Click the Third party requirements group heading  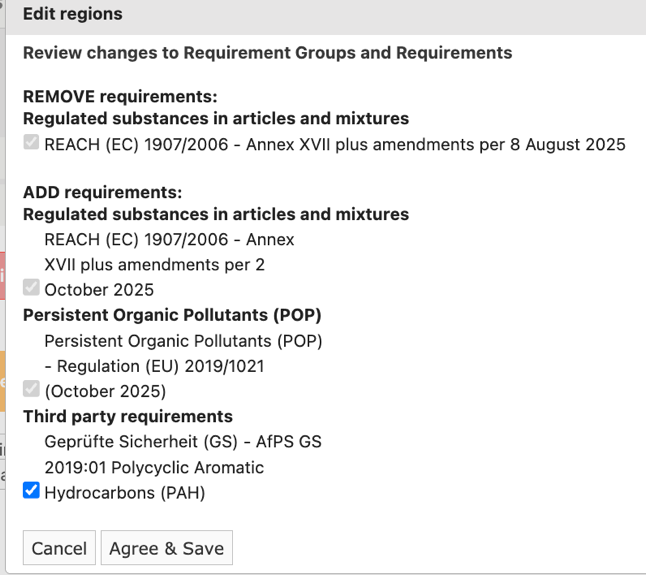[x=128, y=416]
